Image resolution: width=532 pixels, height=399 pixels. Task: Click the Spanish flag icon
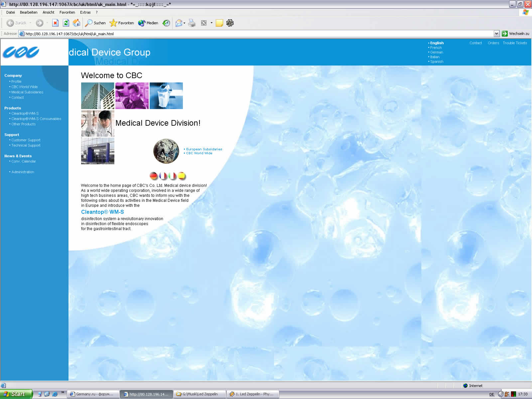click(x=182, y=176)
